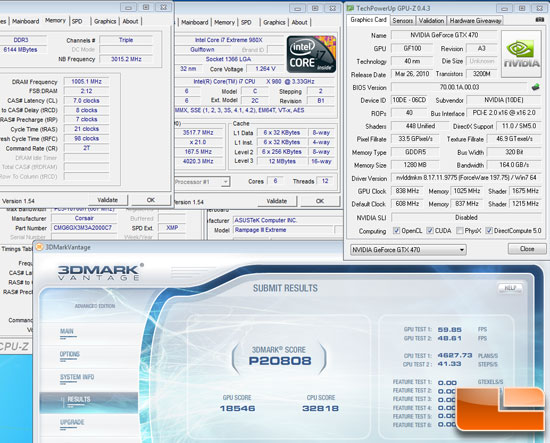Toggle the OpenCL checkbox
550x443 pixels.
(396, 230)
